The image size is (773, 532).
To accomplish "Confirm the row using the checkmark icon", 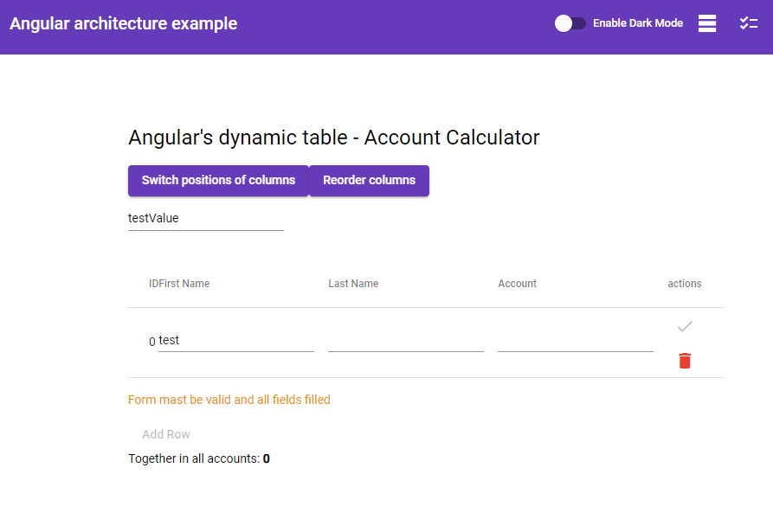I will pyautogui.click(x=684, y=327).
